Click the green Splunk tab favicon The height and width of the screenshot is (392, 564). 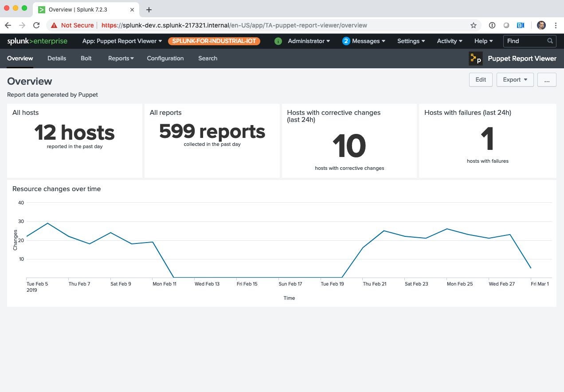point(42,10)
